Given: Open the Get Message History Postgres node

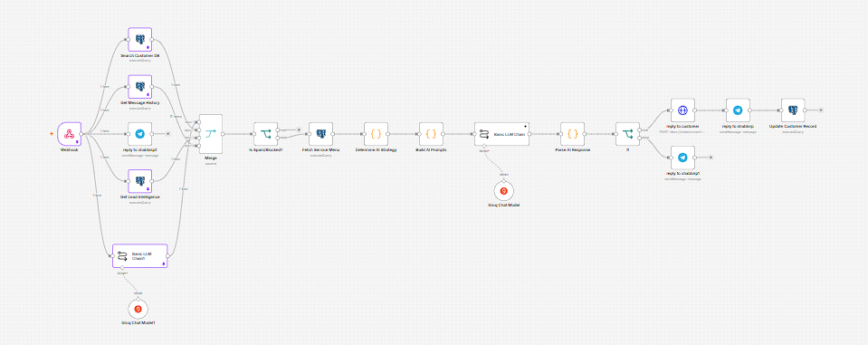Looking at the screenshot, I should 140,87.
